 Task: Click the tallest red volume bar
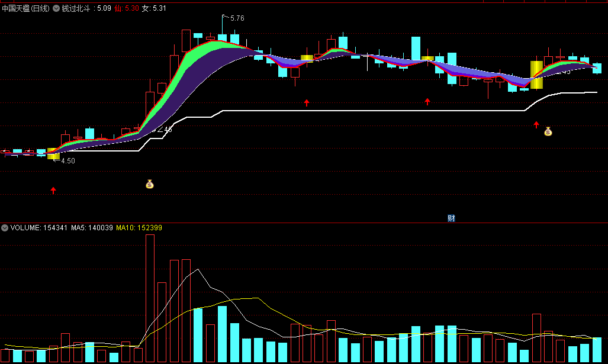(150, 298)
